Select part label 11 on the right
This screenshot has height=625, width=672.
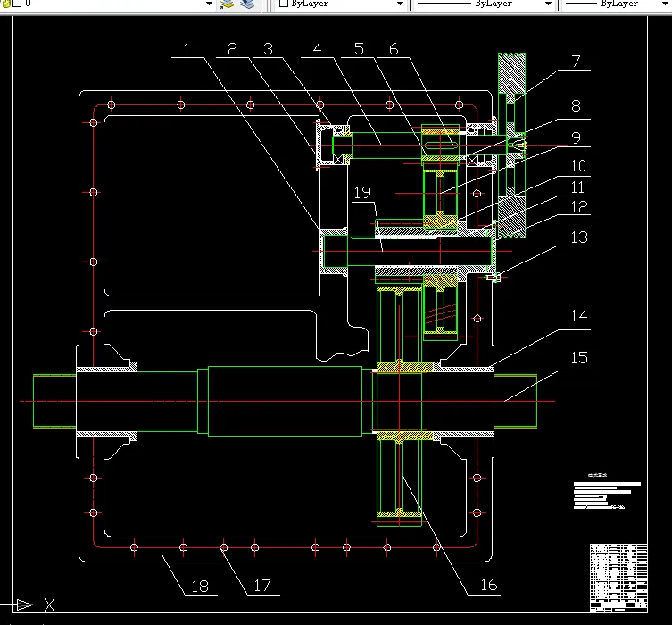point(577,187)
